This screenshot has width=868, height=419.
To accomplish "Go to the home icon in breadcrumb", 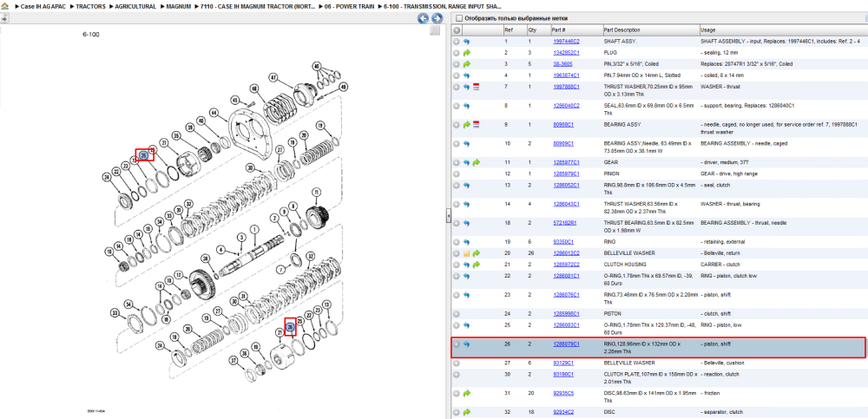I will [x=3, y=6].
